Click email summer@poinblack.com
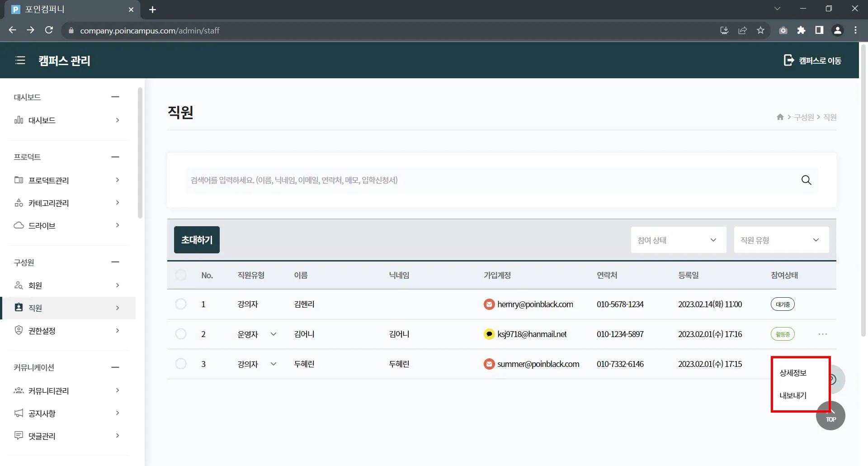Screen dimensions: 868x466 point(538,364)
